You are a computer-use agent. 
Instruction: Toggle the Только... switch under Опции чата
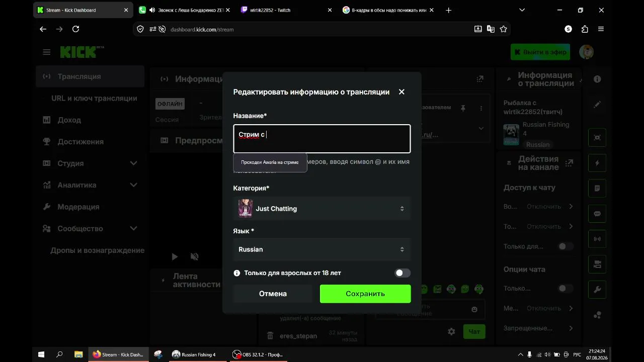[x=566, y=289]
